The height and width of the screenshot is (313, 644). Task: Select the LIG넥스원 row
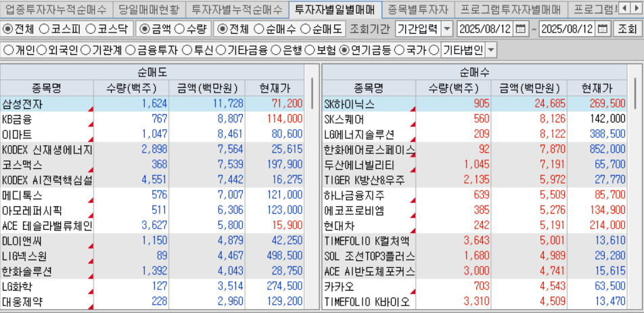(x=152, y=256)
